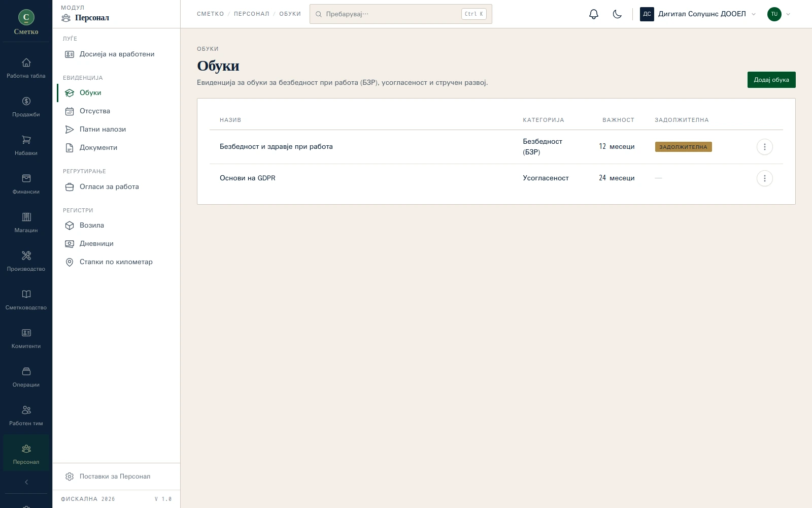Focus the Пребарувај search field

pyautogui.click(x=401, y=14)
